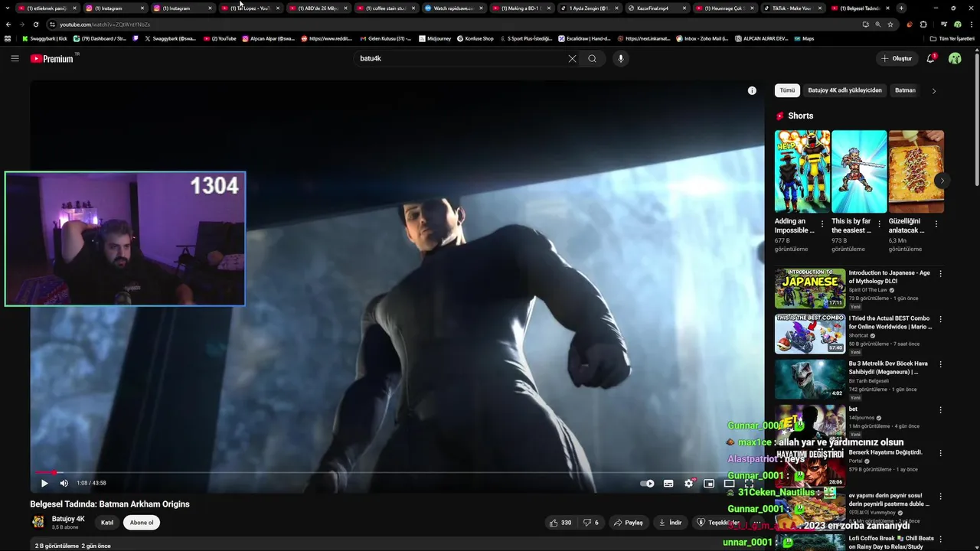This screenshot has width=980, height=551.
Task: Dislike the video (6)
Action: point(591,523)
